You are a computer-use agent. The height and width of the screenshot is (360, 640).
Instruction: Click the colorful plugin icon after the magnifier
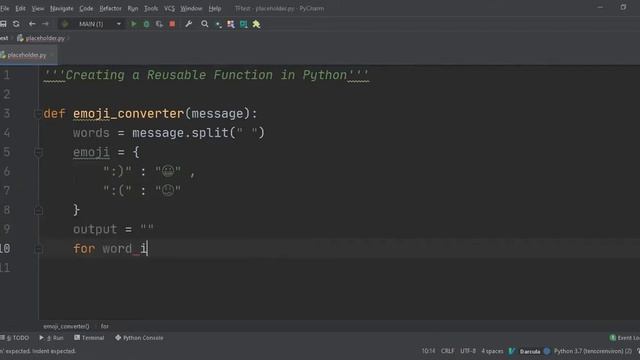pos(231,24)
